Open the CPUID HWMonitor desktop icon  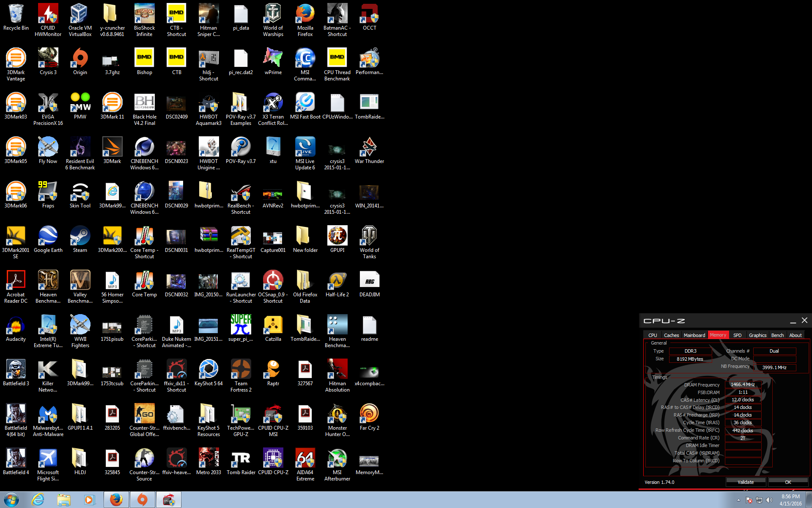[x=48, y=20]
